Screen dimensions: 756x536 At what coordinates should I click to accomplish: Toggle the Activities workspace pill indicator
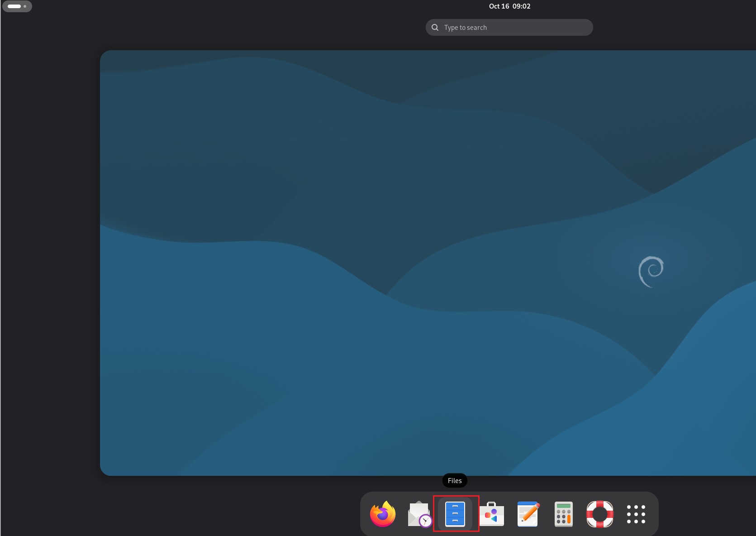click(17, 6)
